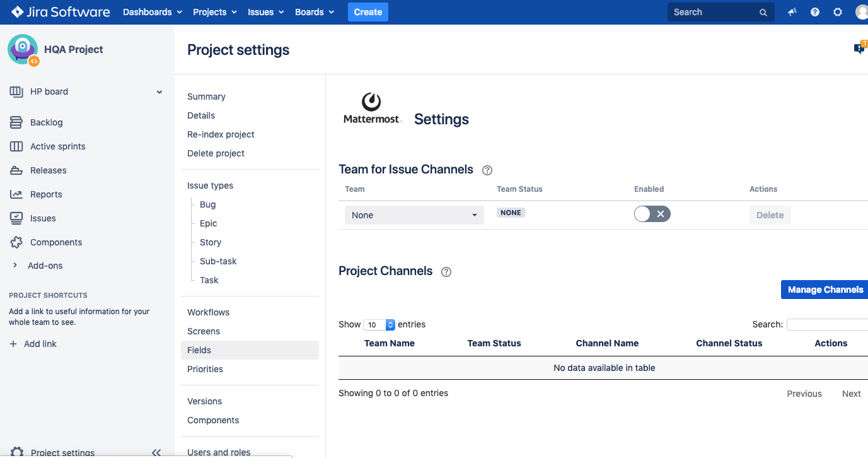The image size is (868, 458).
Task: Open the HP board switcher dropdown
Action: tap(159, 92)
